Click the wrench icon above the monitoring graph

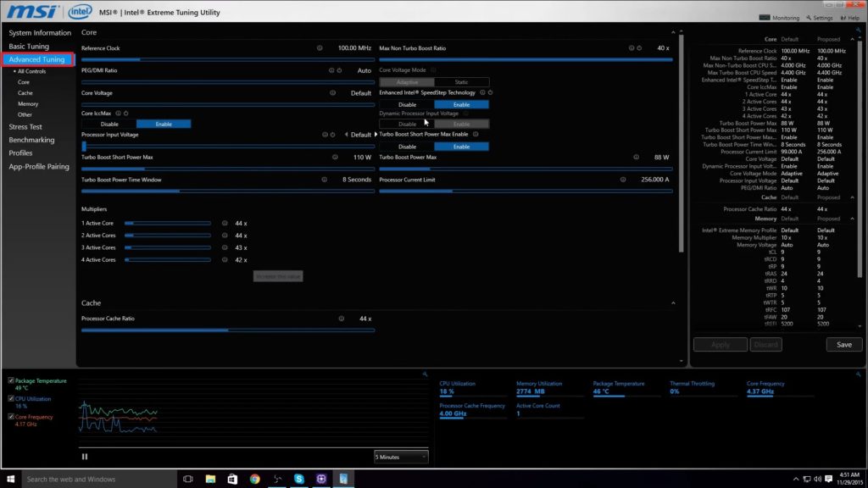pos(426,374)
